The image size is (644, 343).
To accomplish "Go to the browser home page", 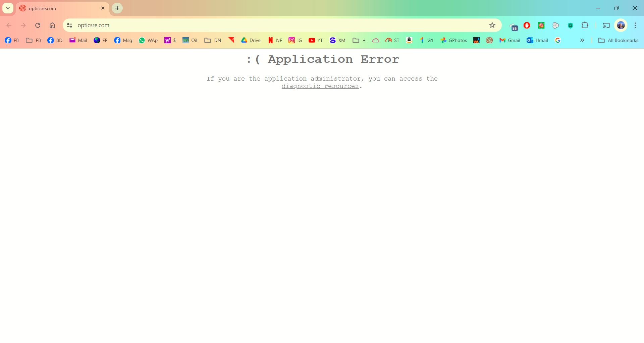I will pos(52,25).
